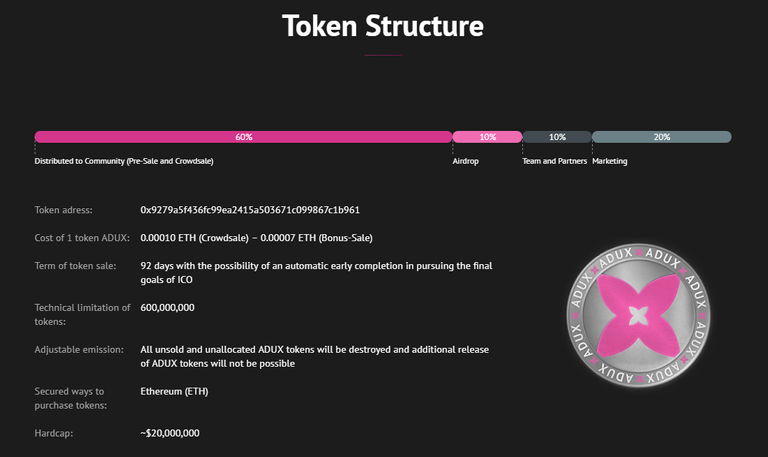Click the Token adress field label
The image size is (768, 457).
tap(63, 210)
